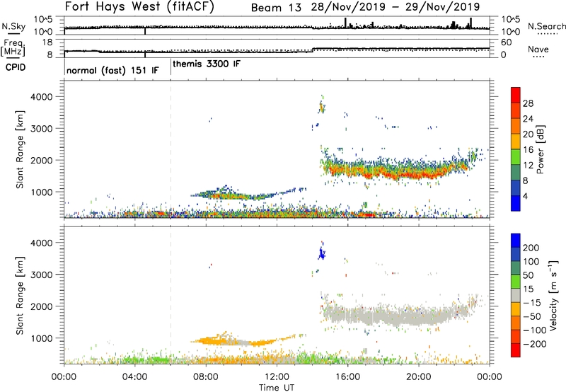Viewport: 566px width, 392px height.
Task: Click the '2000' range tick on power panel
Action: [41, 160]
